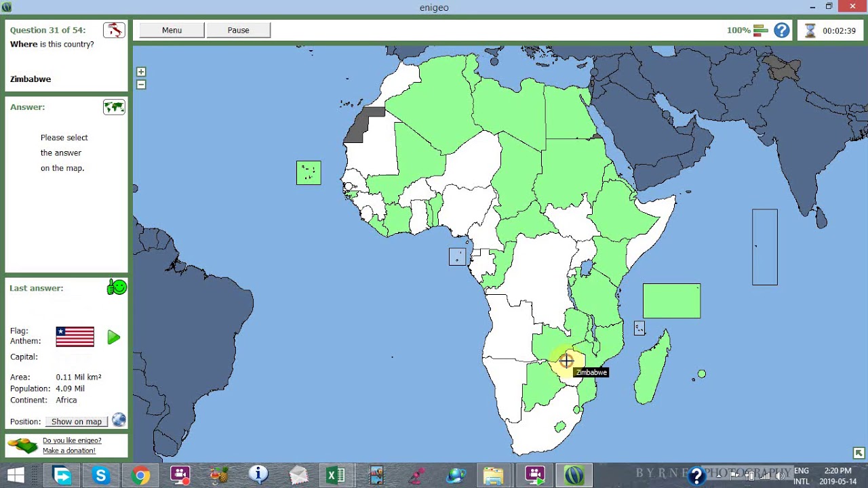Click the Liberia flag thumbnail
Image resolution: width=868 pixels, height=488 pixels.
75,337
